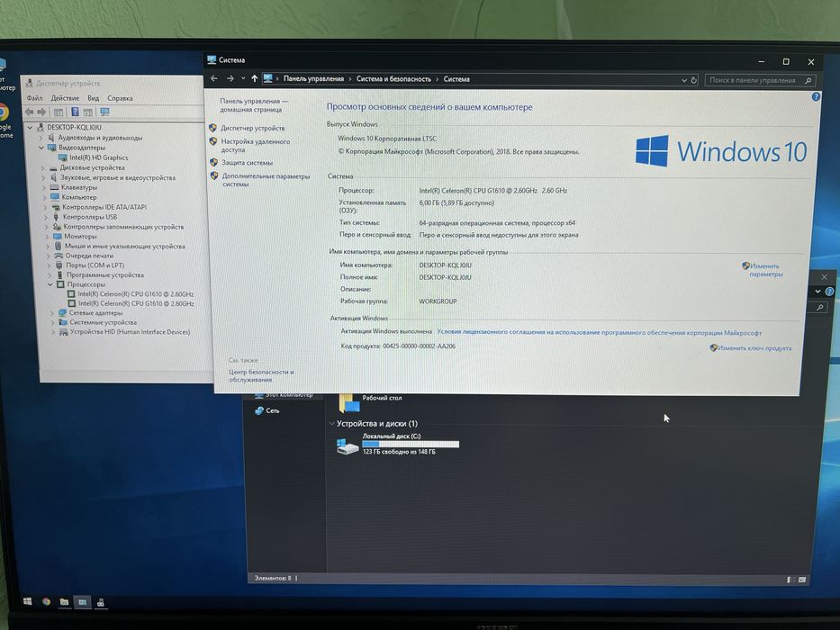
Task: Click large icons view toggle in Explorer status bar
Action: (802, 579)
